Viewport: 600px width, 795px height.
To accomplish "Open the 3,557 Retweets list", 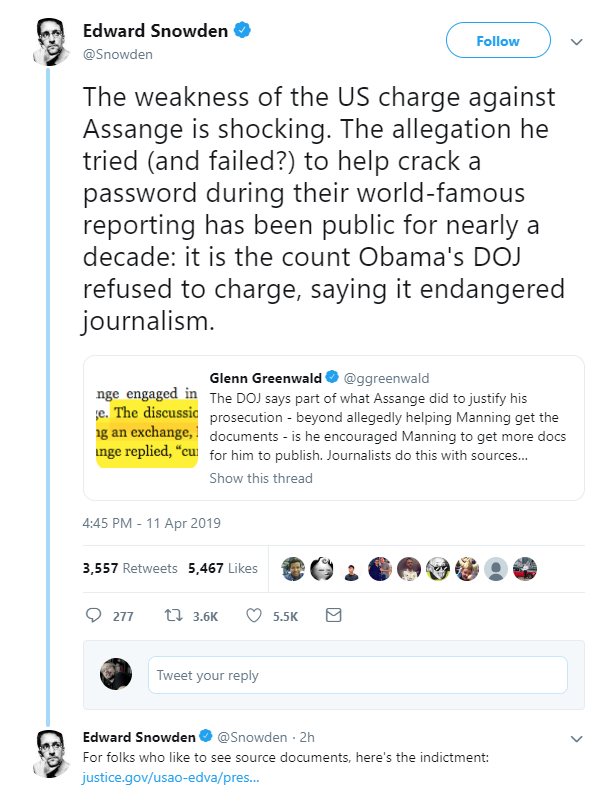I will pyautogui.click(x=130, y=568).
